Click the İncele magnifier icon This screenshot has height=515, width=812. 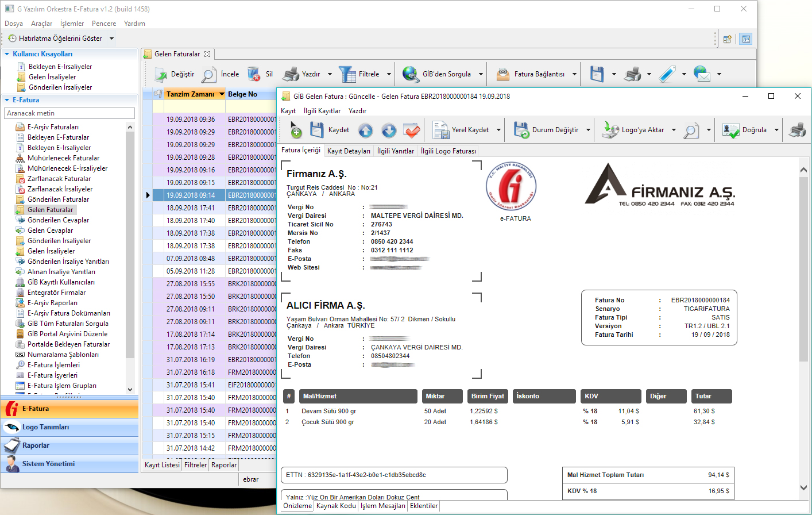pos(209,74)
